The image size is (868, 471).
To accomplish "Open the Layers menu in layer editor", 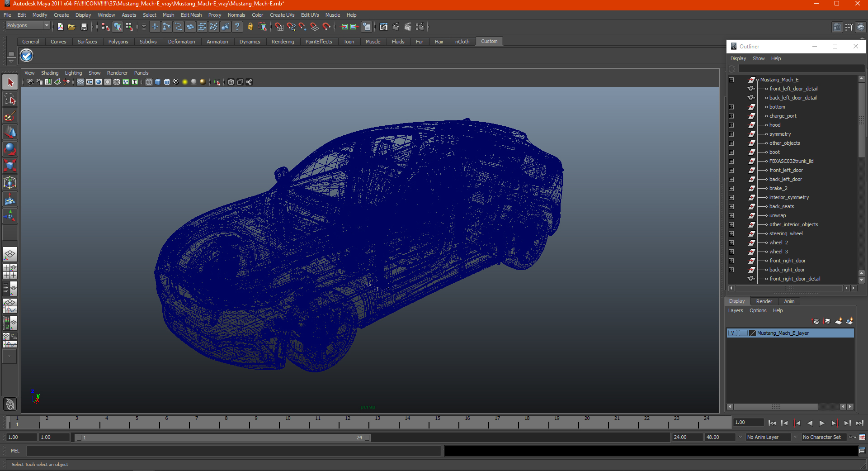I will (x=736, y=310).
